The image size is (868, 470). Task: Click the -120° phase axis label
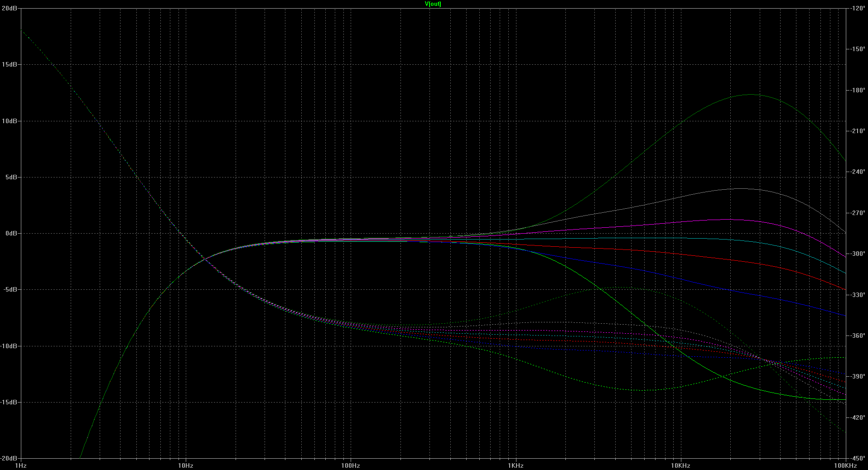(x=858, y=8)
